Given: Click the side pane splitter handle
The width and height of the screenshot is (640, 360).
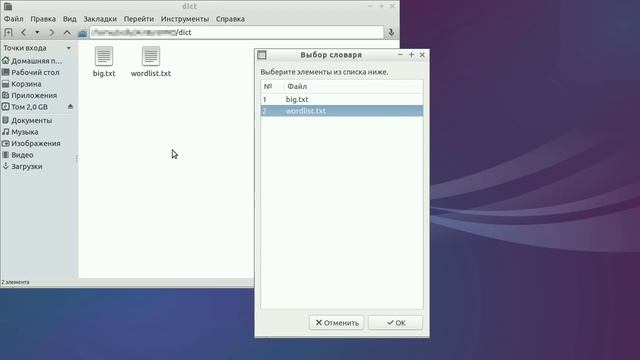Looking at the screenshot, I should 76,158.
